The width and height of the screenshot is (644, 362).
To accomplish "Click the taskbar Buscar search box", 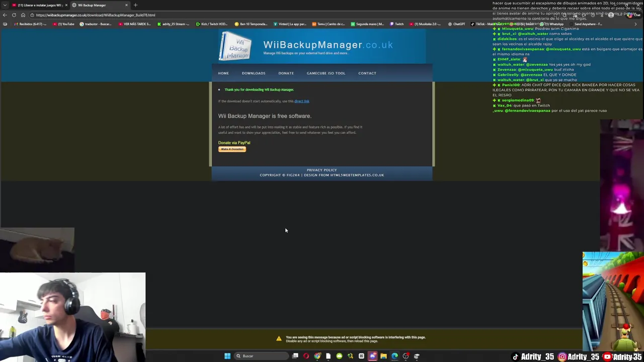I will tap(262, 356).
